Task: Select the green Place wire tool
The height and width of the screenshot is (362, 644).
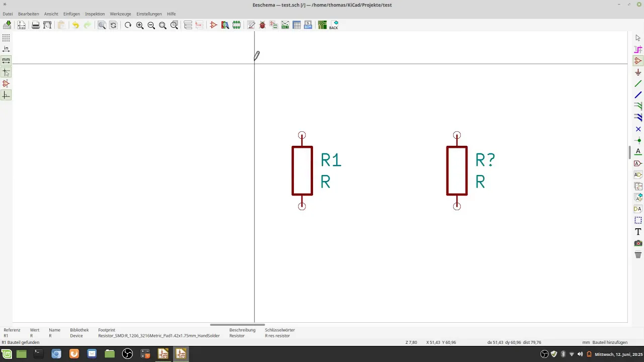Action: coord(638,83)
